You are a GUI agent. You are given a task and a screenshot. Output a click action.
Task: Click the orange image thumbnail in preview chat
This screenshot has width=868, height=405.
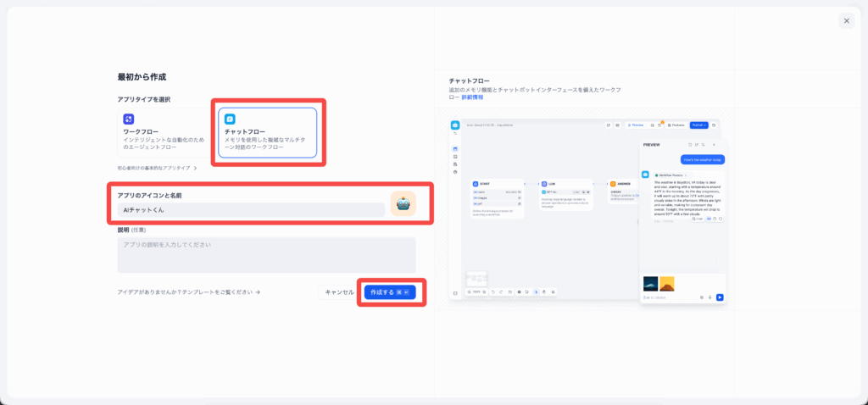[x=667, y=283]
